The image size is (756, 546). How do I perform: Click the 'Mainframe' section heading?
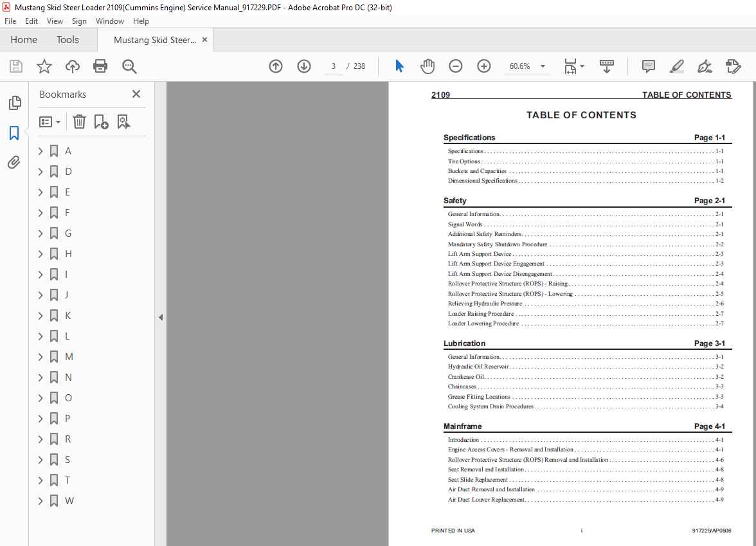462,426
